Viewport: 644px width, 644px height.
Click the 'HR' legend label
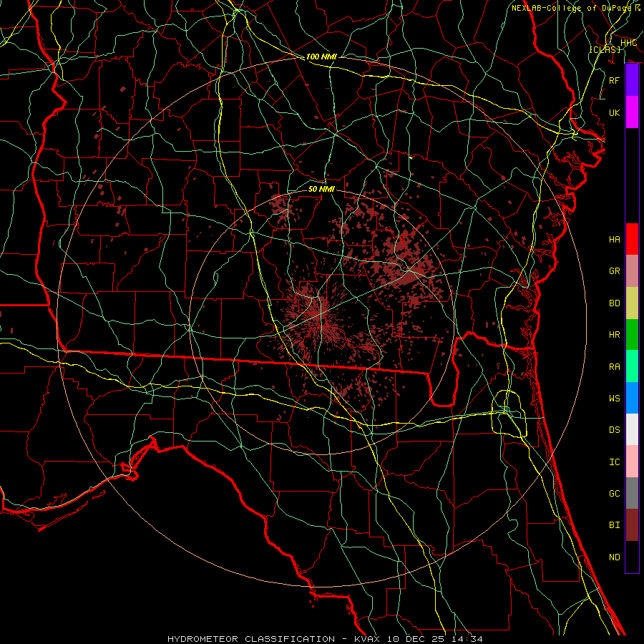tap(615, 335)
